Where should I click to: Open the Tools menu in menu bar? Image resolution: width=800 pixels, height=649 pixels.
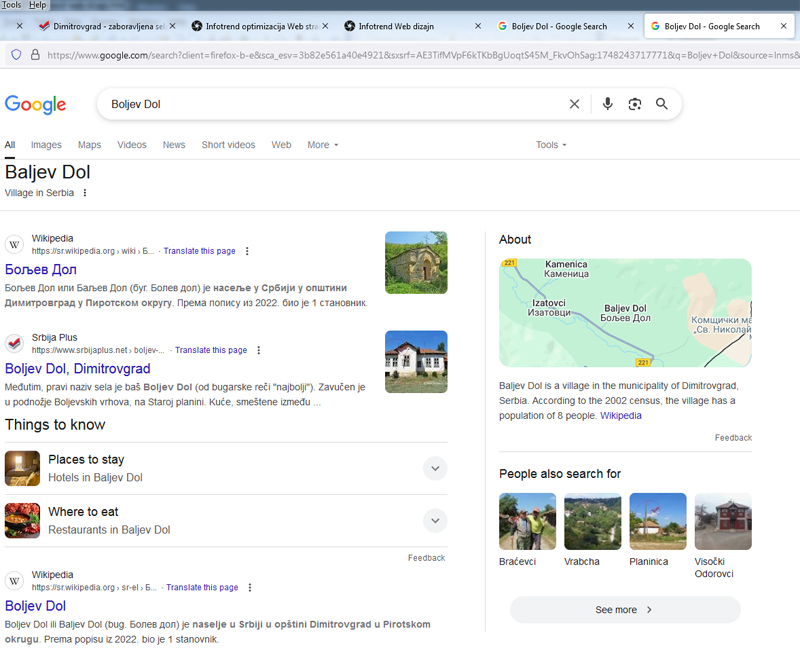click(11, 5)
